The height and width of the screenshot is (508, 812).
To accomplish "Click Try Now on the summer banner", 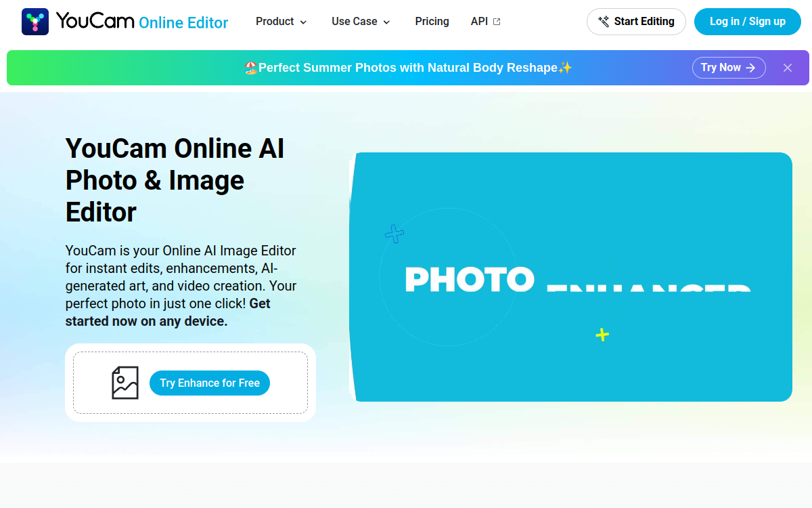I will (729, 68).
